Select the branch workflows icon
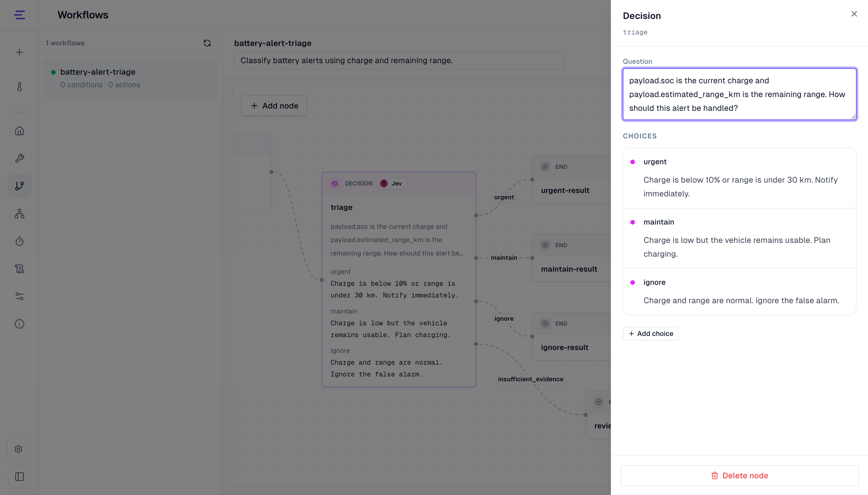 tap(19, 186)
